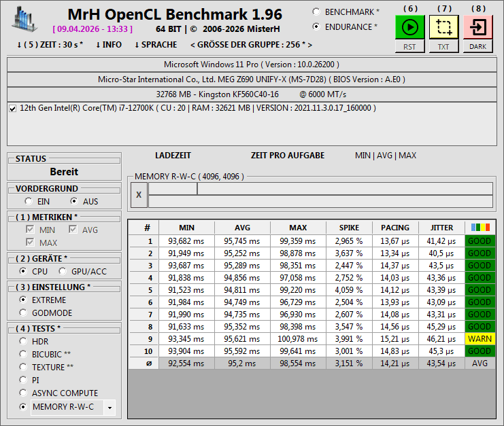504x426 pixels.
Task: Click the MEG Z690 UNIFY-X mainboard line
Action: pos(252,79)
